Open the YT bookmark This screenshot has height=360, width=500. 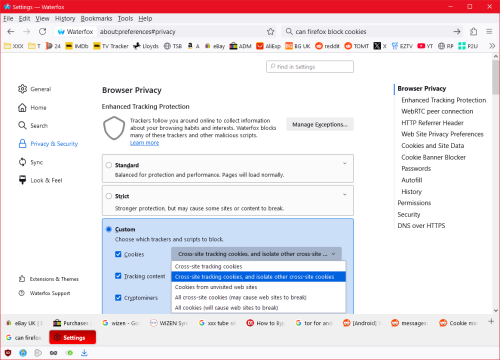pyautogui.click(x=425, y=46)
